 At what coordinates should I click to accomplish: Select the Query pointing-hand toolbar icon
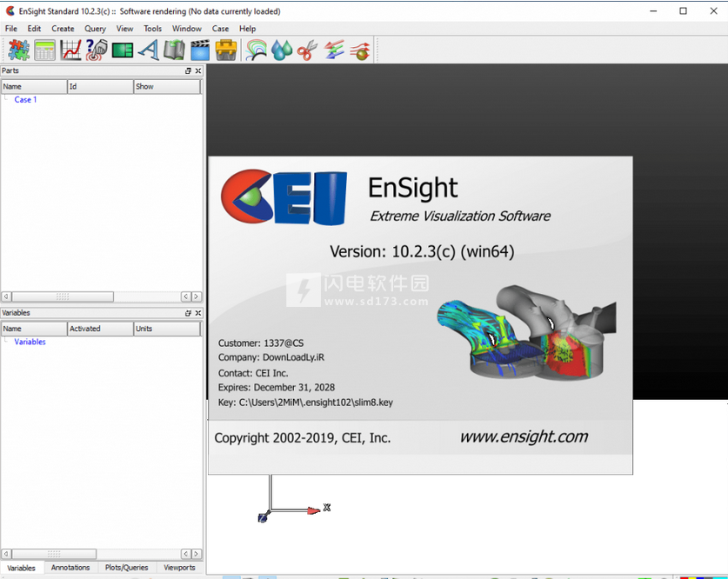pos(97,50)
